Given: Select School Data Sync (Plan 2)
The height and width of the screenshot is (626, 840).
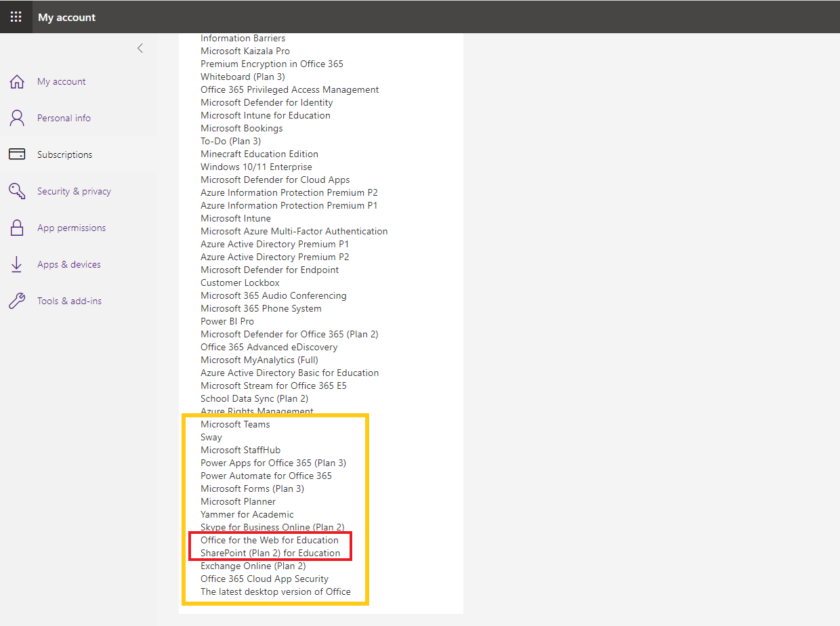Looking at the screenshot, I should tap(255, 398).
